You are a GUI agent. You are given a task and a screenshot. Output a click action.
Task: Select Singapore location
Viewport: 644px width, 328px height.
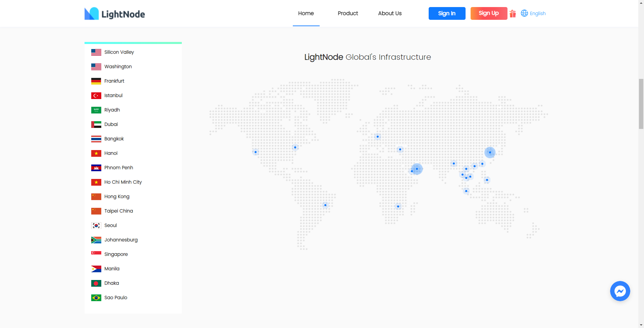(116, 254)
